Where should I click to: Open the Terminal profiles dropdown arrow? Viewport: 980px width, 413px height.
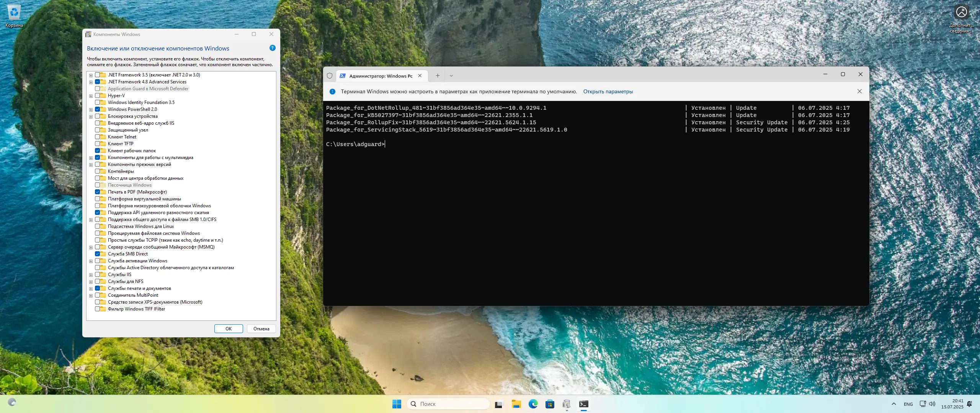(x=451, y=76)
